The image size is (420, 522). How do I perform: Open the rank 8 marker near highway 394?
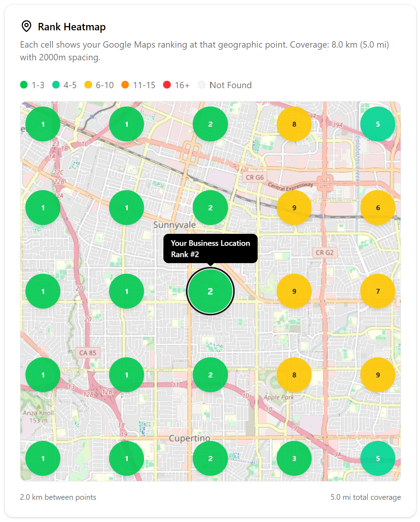[294, 124]
